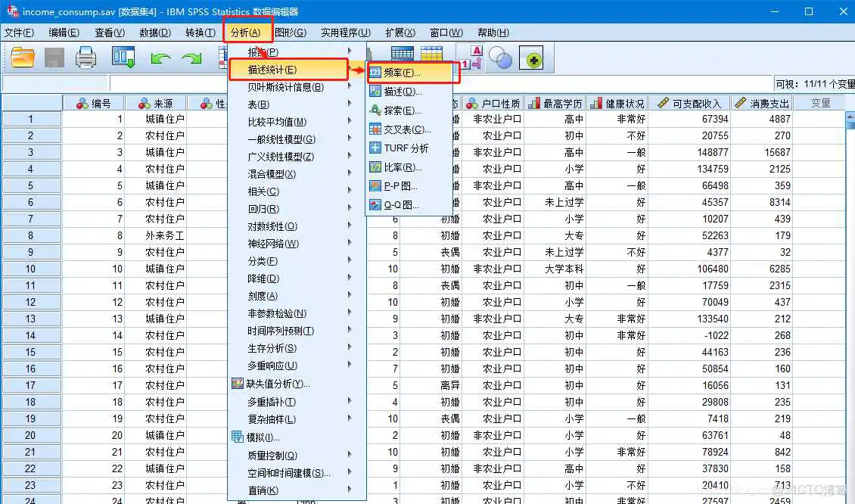Click the Use Variable Sets circles icon
The height and width of the screenshot is (504, 855).
501,58
